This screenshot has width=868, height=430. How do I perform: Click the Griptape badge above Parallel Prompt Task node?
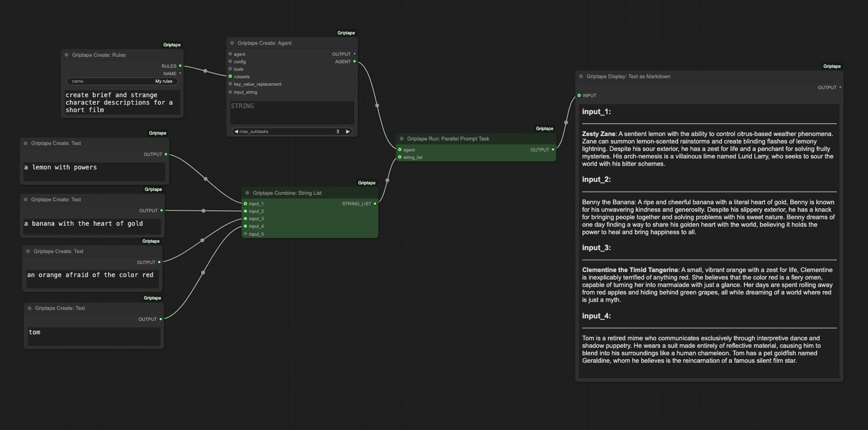click(545, 129)
